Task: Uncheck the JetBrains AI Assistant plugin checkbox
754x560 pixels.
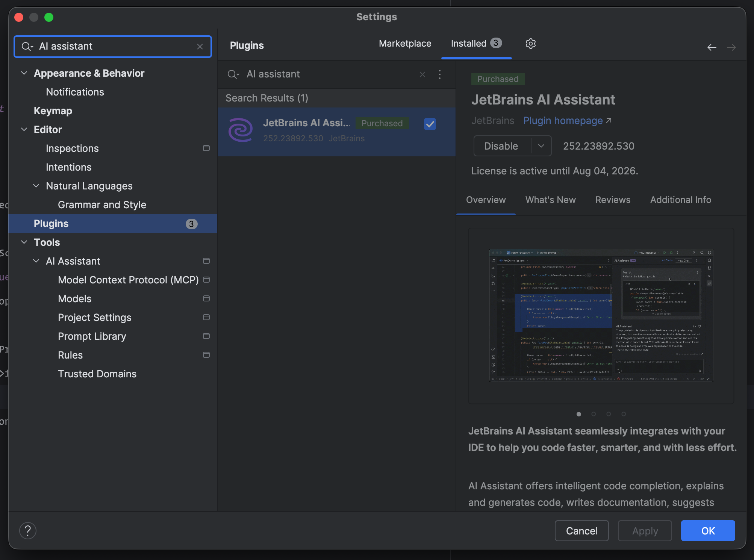Action: (x=430, y=124)
